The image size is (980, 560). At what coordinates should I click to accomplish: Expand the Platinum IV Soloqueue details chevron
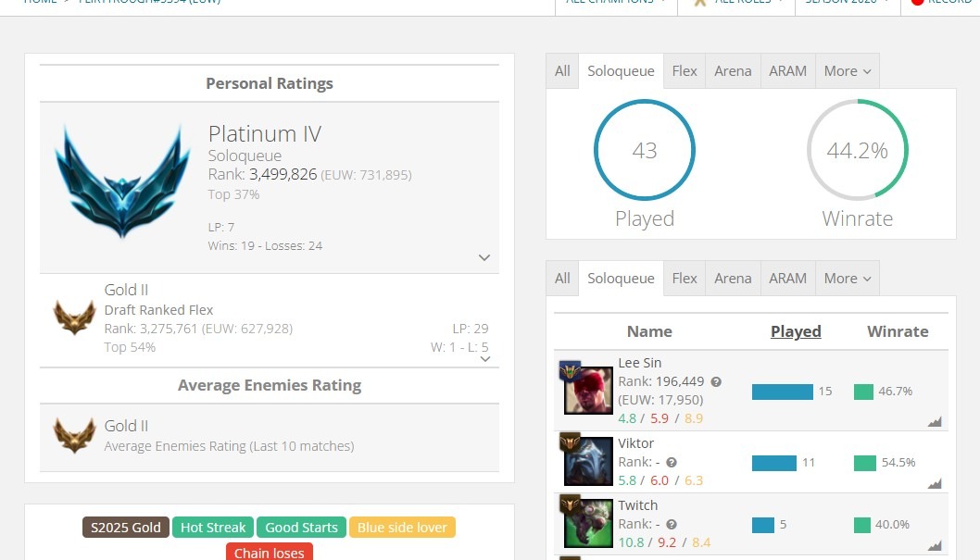click(x=484, y=257)
